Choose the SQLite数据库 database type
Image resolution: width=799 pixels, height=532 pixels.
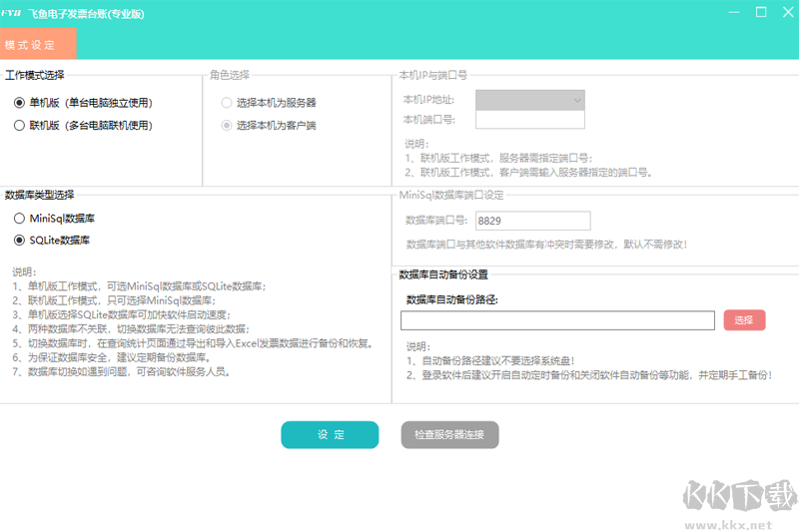click(19, 241)
